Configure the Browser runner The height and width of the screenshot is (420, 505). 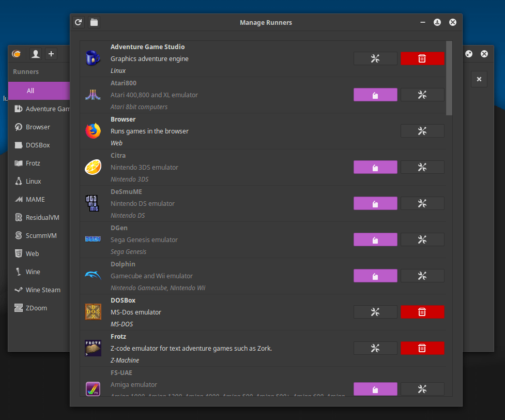pyautogui.click(x=422, y=131)
